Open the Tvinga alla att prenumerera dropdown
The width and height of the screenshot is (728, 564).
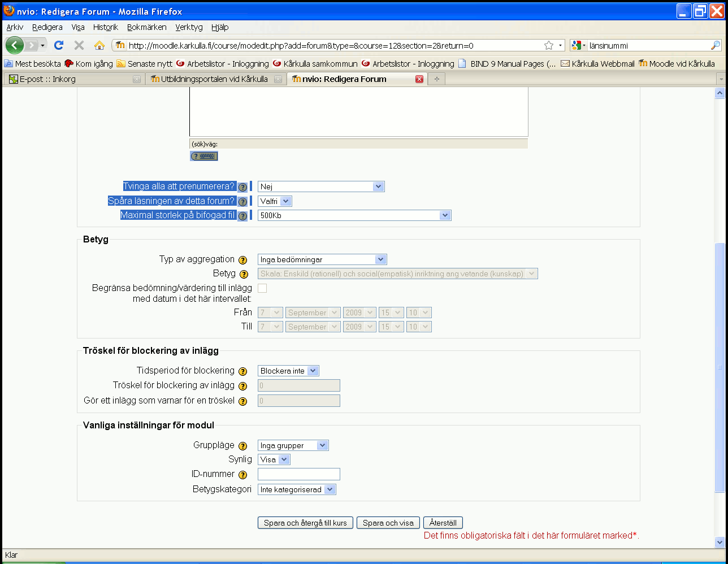(321, 186)
